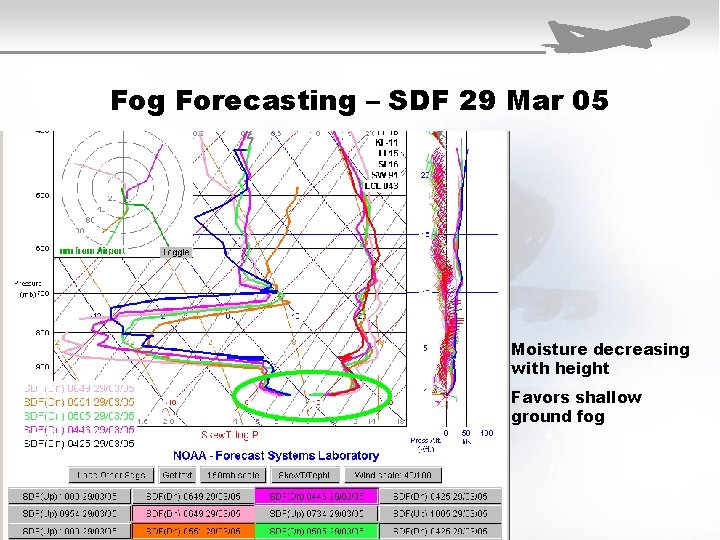This screenshot has width=720, height=540.
Task: Select the magenta SDF(Dn) 0443 sounding button
Action: click(316, 496)
